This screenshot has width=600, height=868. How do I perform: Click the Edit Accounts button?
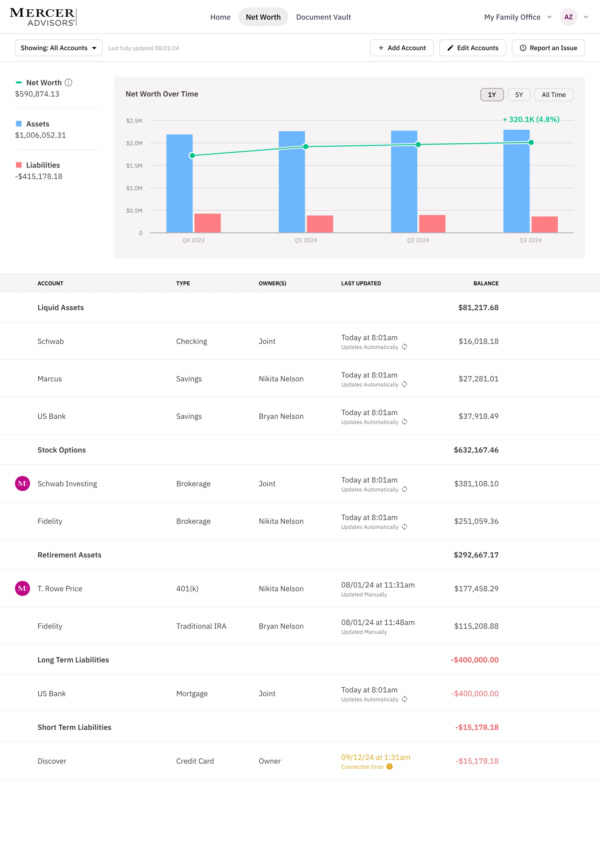tap(472, 48)
